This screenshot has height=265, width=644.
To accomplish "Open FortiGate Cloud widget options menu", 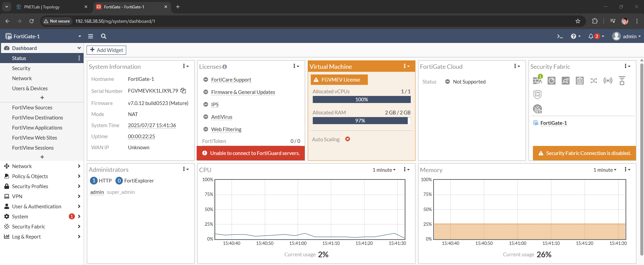I will point(517,66).
